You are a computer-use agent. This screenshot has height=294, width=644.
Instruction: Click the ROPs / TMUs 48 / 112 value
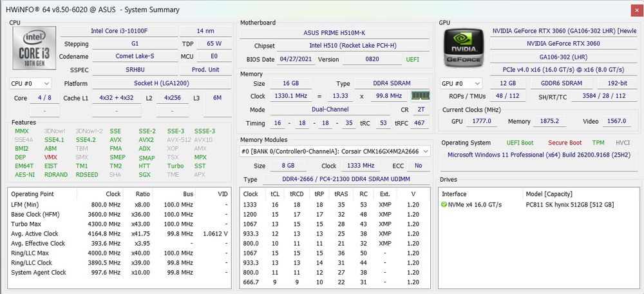click(x=507, y=96)
